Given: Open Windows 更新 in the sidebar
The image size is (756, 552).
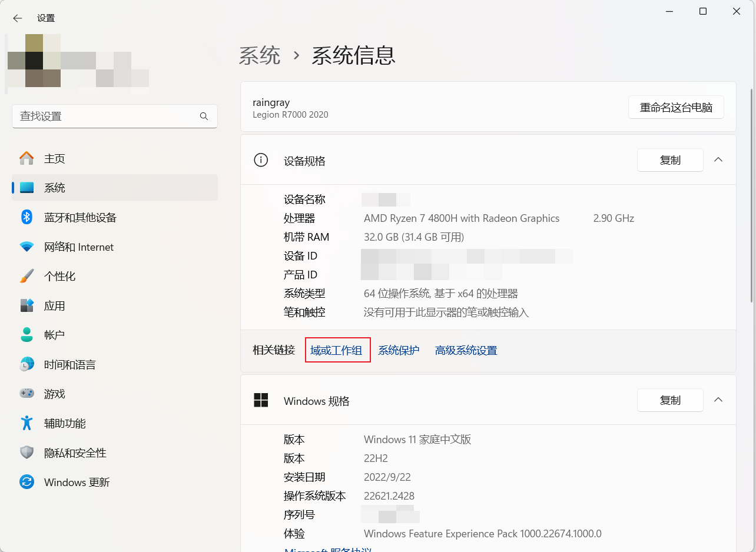Looking at the screenshot, I should [115, 482].
